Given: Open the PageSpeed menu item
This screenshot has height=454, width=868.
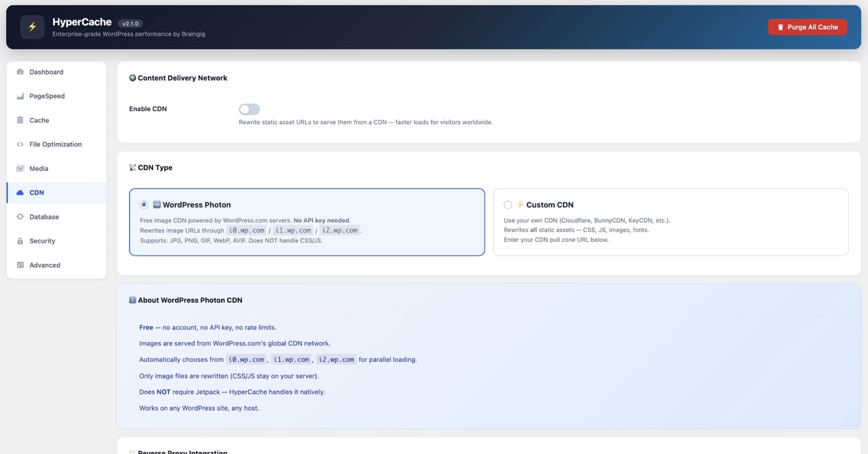Looking at the screenshot, I should tap(56, 96).
